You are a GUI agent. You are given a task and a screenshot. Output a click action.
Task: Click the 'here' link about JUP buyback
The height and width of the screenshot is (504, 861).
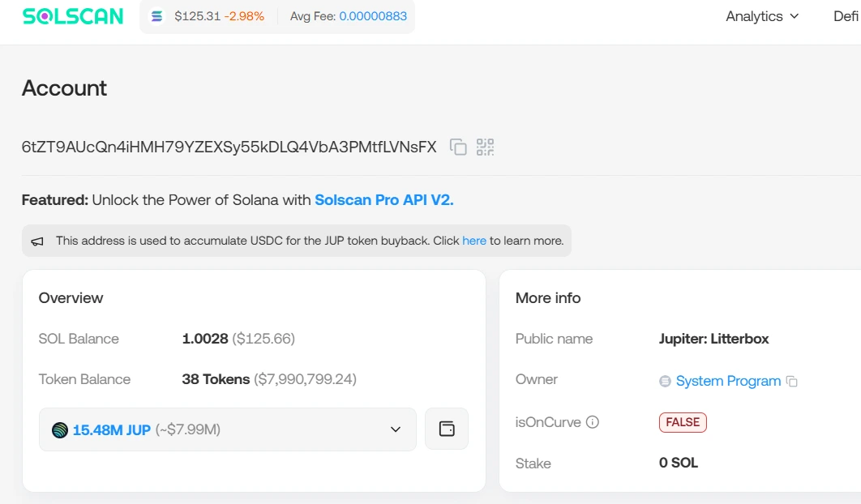click(474, 241)
